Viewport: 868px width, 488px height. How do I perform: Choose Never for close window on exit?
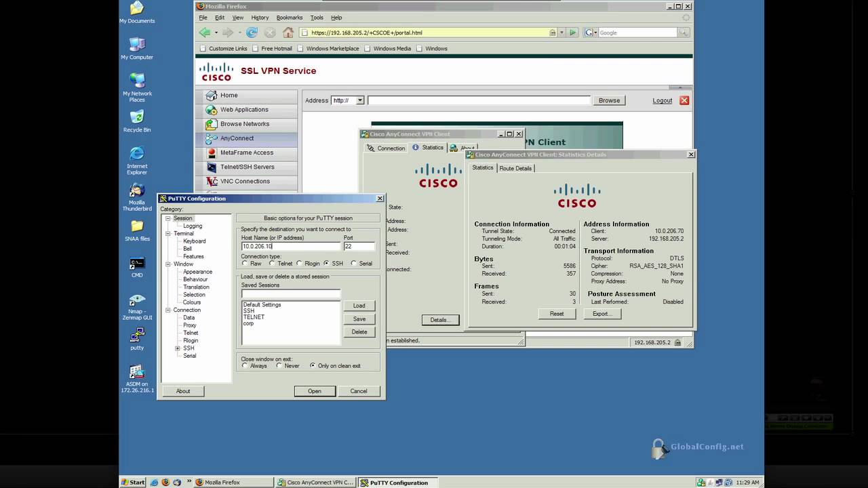click(x=279, y=366)
